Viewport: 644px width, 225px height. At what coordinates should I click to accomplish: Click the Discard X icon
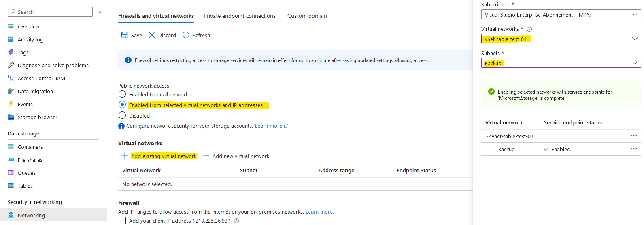click(152, 35)
